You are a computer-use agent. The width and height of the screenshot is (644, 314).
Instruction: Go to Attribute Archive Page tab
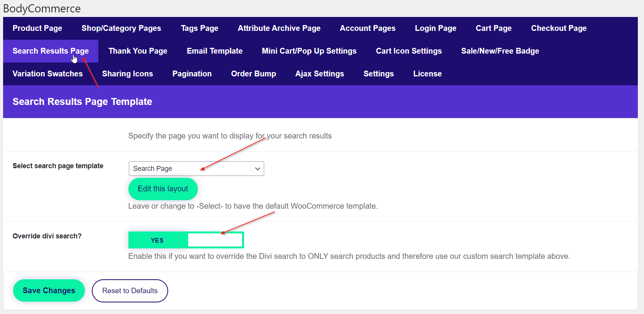[279, 28]
